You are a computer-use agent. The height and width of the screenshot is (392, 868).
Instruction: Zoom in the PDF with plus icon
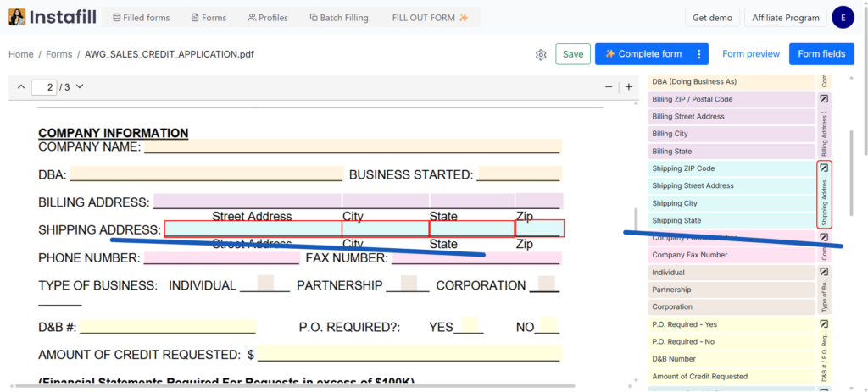(x=629, y=87)
